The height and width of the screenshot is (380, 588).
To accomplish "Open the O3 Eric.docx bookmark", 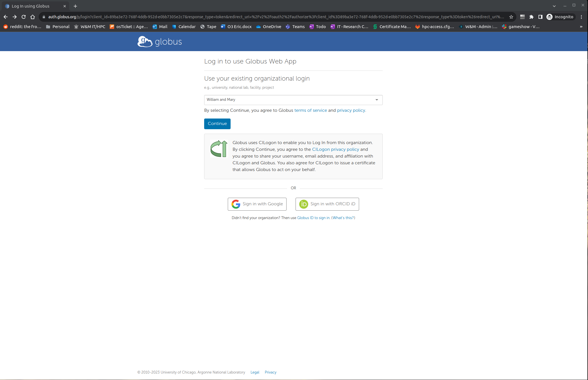I will 236,27.
